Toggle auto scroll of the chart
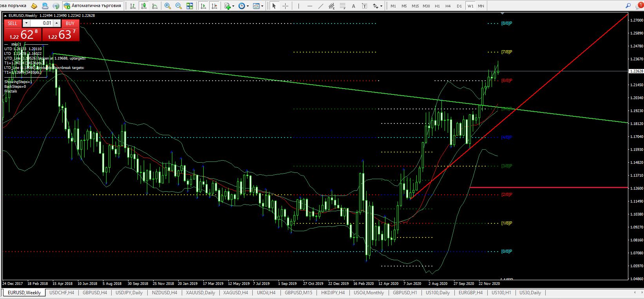The height and width of the screenshot is (299, 644). point(203,6)
